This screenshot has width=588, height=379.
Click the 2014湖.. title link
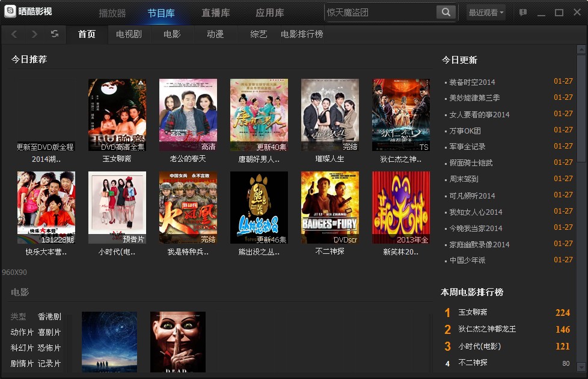click(x=46, y=159)
